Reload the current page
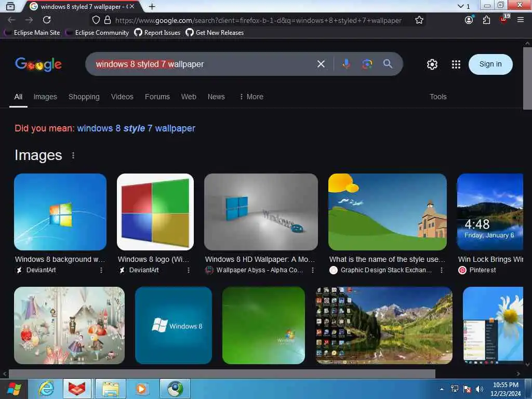 point(47,20)
